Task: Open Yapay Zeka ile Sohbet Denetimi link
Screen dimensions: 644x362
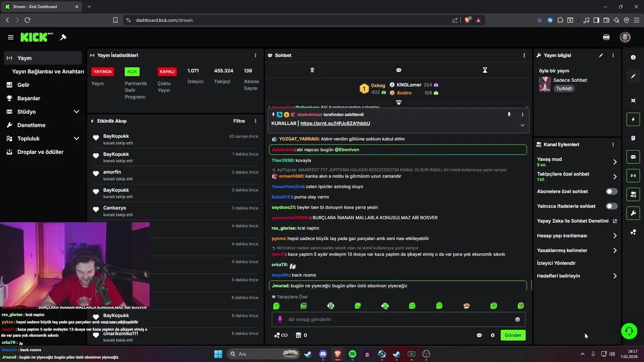Action: 577,221
